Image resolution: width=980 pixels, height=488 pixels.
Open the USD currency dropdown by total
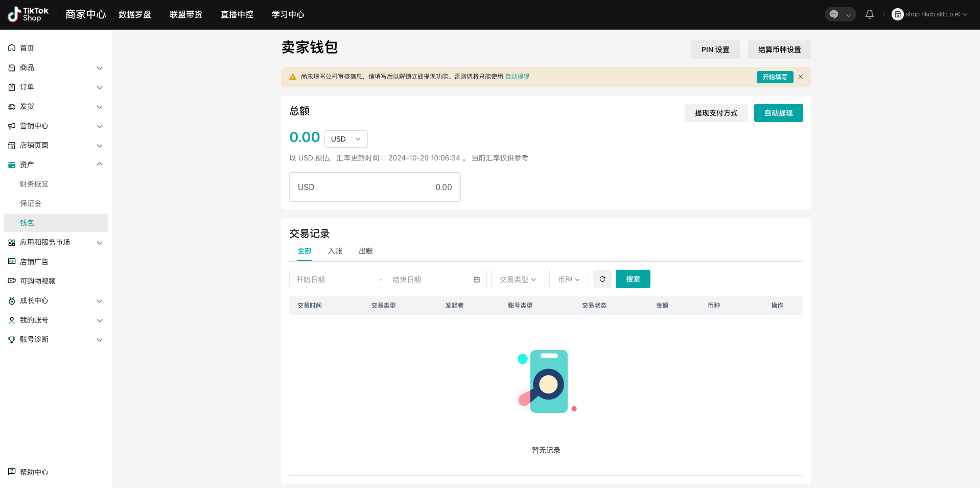(346, 139)
